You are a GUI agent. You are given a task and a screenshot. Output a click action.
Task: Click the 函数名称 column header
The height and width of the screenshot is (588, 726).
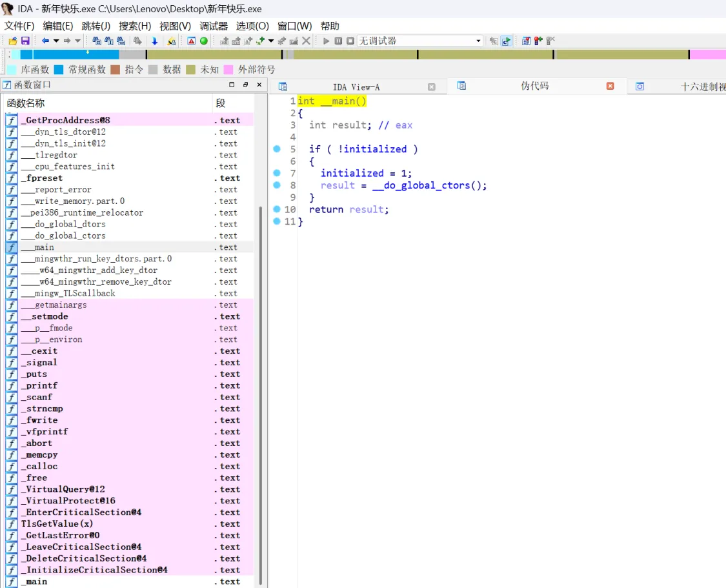pyautogui.click(x=108, y=103)
